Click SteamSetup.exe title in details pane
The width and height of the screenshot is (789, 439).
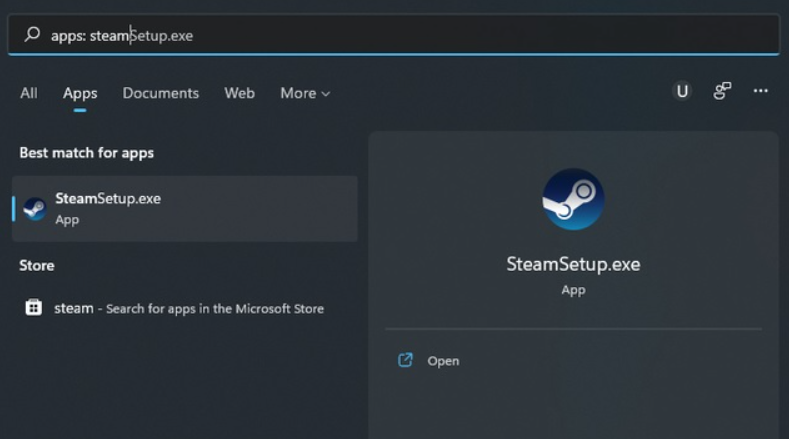[573, 264]
